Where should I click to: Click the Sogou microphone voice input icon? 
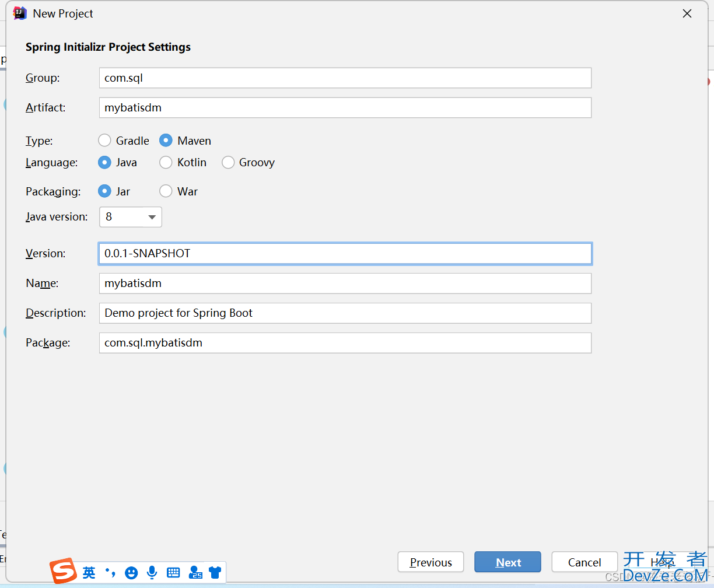[x=152, y=573]
